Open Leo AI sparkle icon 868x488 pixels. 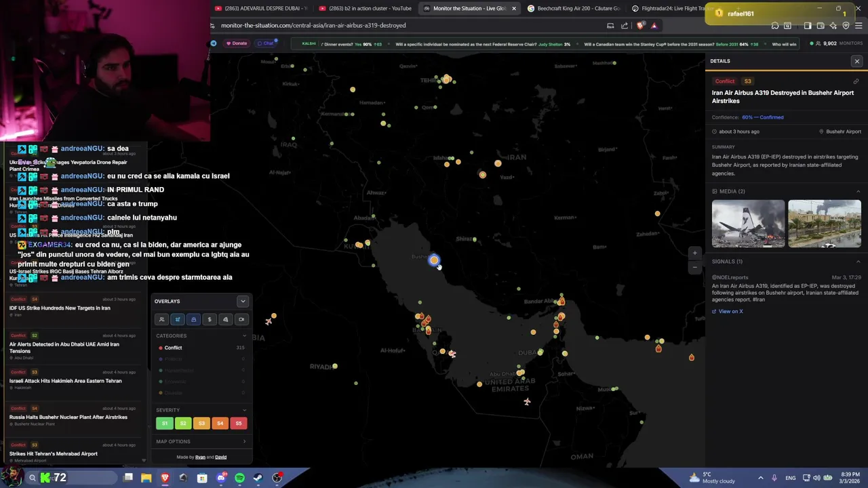(x=833, y=26)
